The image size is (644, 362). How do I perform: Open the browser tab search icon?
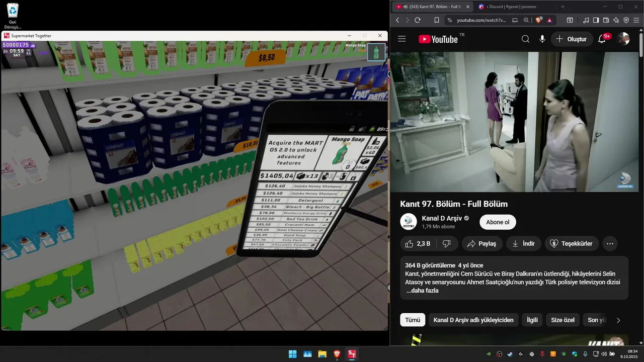click(x=570, y=20)
